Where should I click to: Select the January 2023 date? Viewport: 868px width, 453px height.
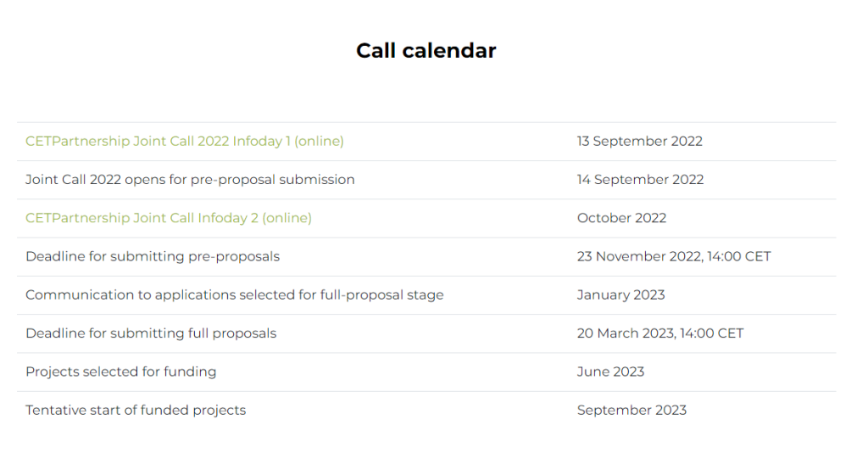(620, 294)
